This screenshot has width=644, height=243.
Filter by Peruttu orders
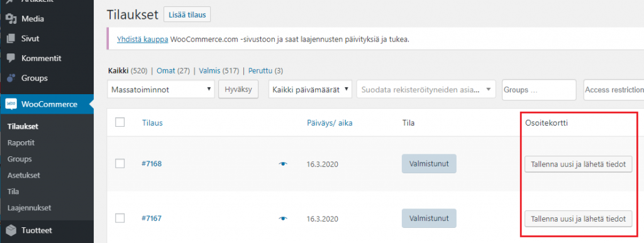260,71
